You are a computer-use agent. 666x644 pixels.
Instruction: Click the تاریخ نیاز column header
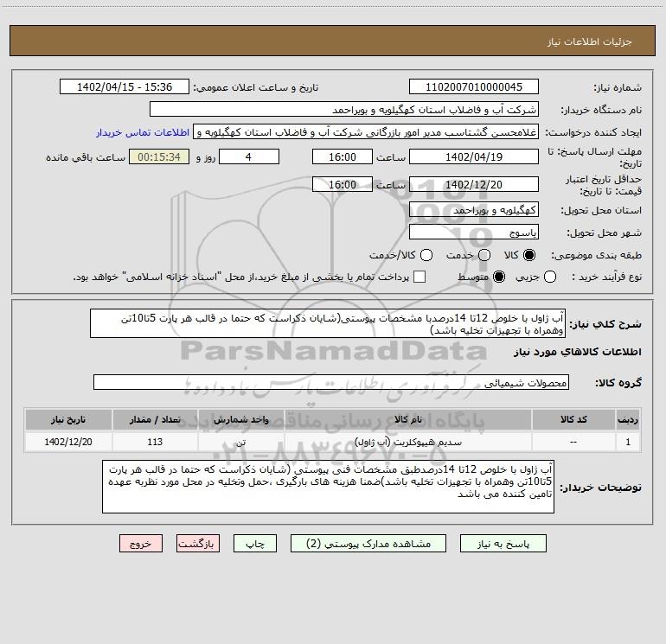[x=68, y=419]
